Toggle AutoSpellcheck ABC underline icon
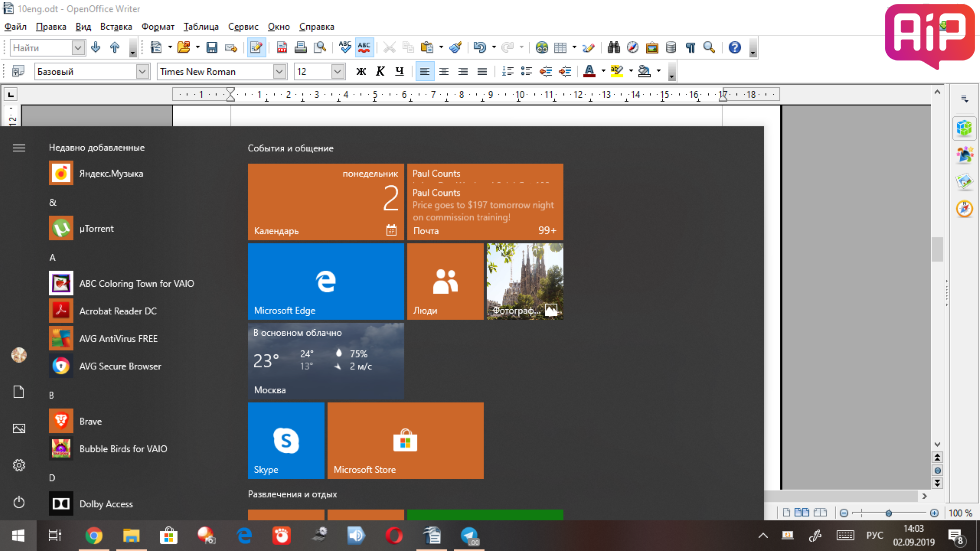Image resolution: width=980 pixels, height=551 pixels. pos(364,47)
